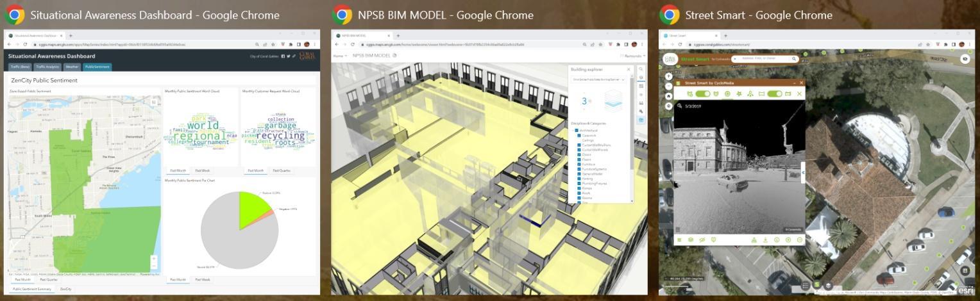Open Traffic (Beta) tab in dashboard
Screen dimensions: 980x301
click(x=19, y=67)
